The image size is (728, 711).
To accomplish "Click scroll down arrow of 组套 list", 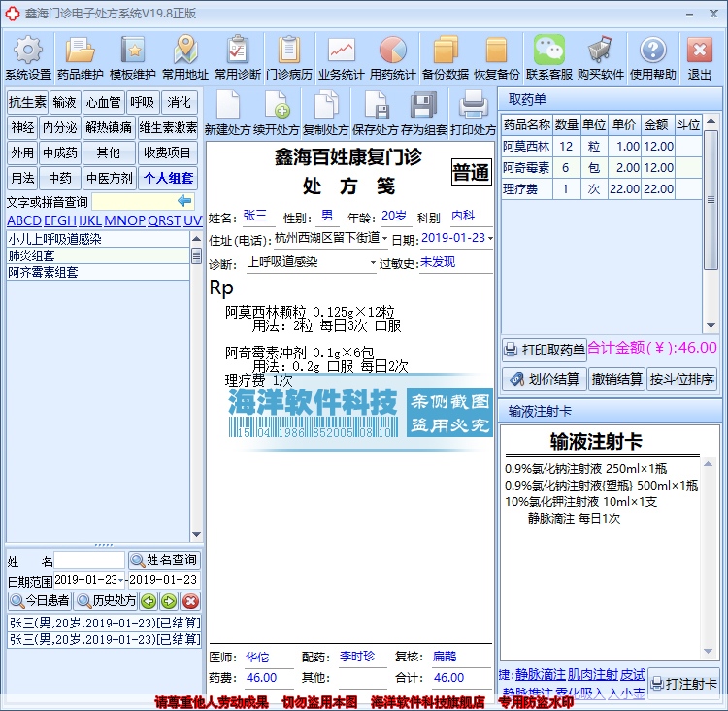I will coord(196,534).
